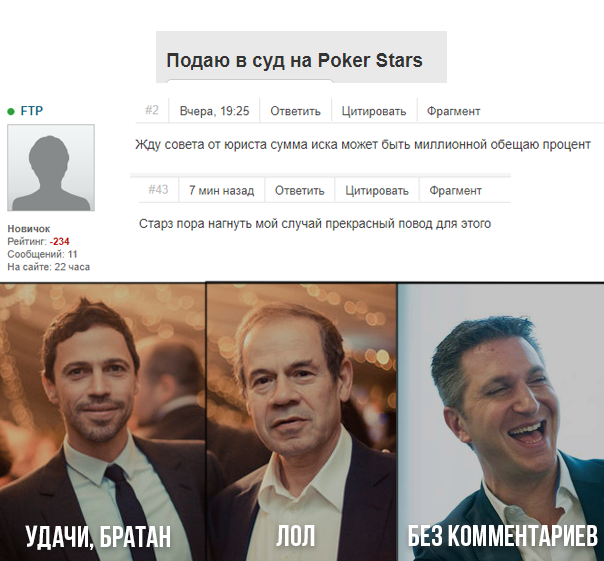Click the '7 мин назад' timestamp
This screenshot has height=561, width=604.
[x=221, y=191]
